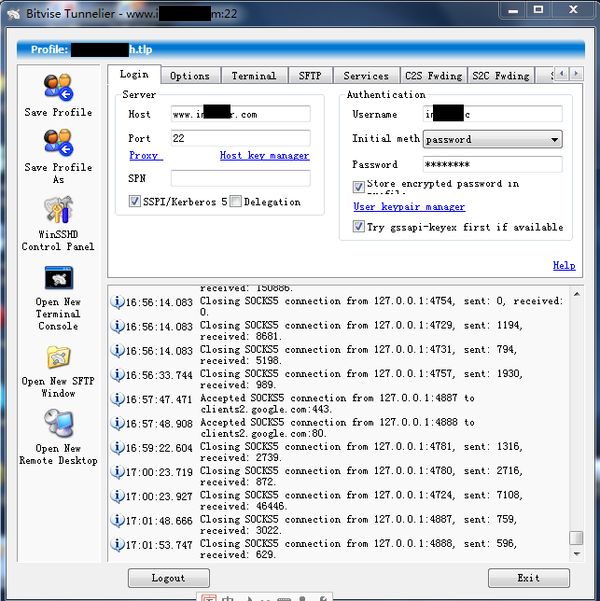This screenshot has height=601, width=600.
Task: Open the WinSSHD Control Panel icon
Action: [57, 210]
